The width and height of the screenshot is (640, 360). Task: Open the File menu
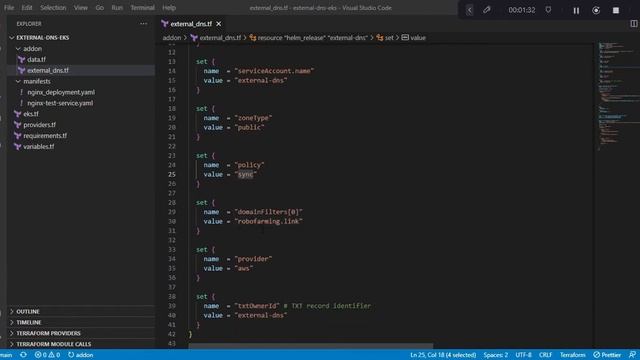click(9, 8)
